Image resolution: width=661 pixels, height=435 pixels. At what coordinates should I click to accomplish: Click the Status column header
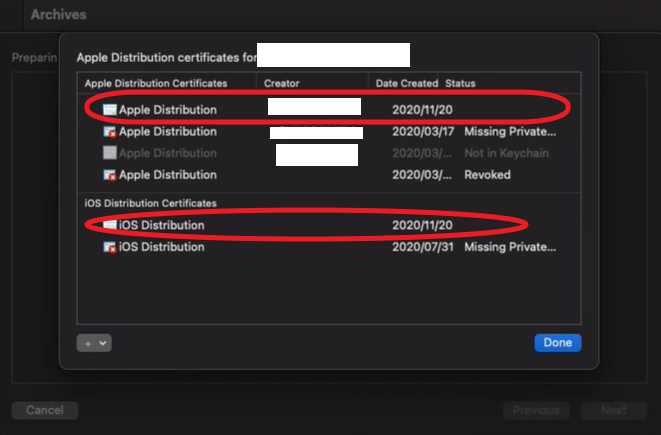click(x=460, y=83)
